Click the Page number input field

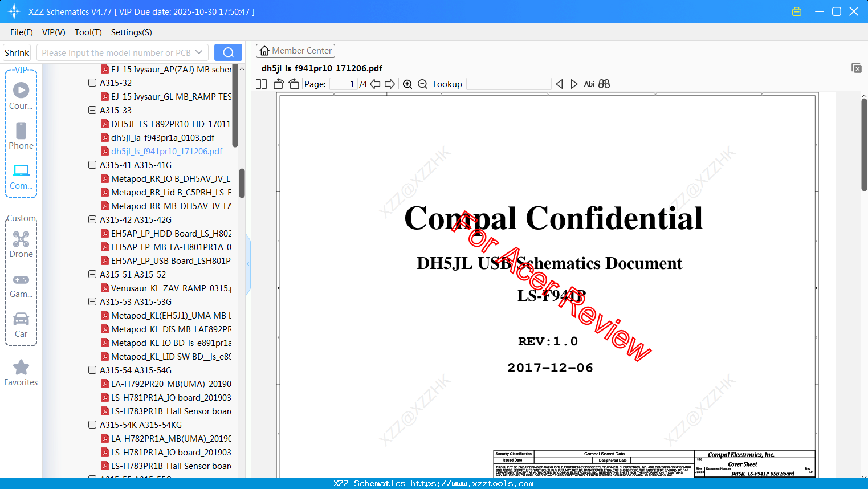343,84
